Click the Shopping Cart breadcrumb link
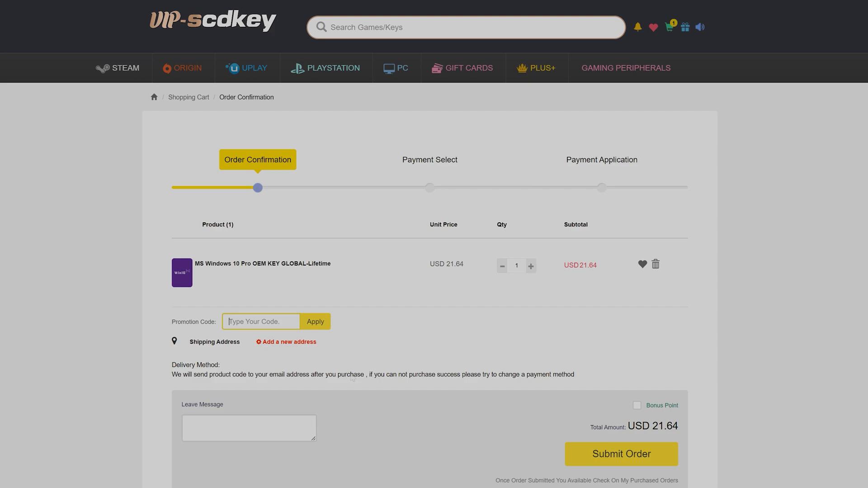868x488 pixels. pyautogui.click(x=189, y=97)
